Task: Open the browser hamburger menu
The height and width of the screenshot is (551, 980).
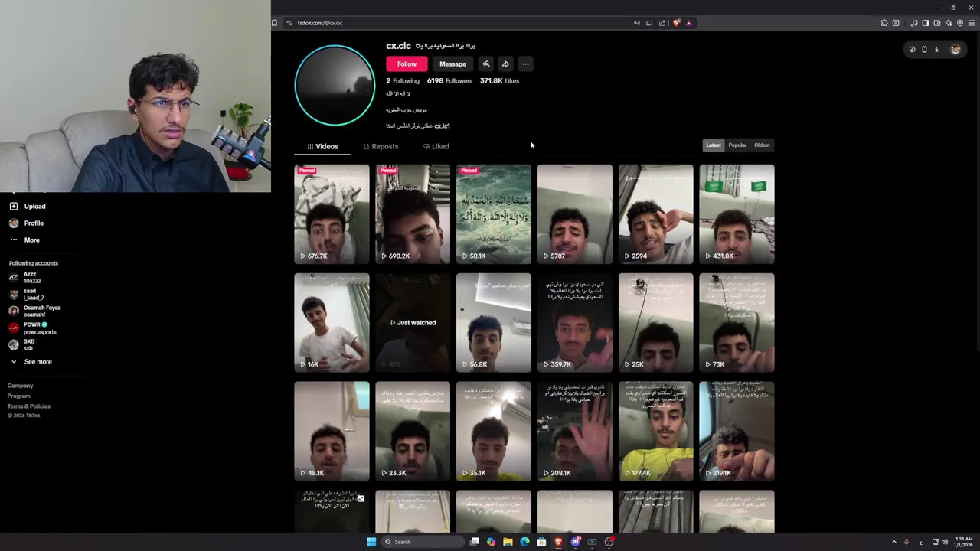Action: click(x=972, y=23)
